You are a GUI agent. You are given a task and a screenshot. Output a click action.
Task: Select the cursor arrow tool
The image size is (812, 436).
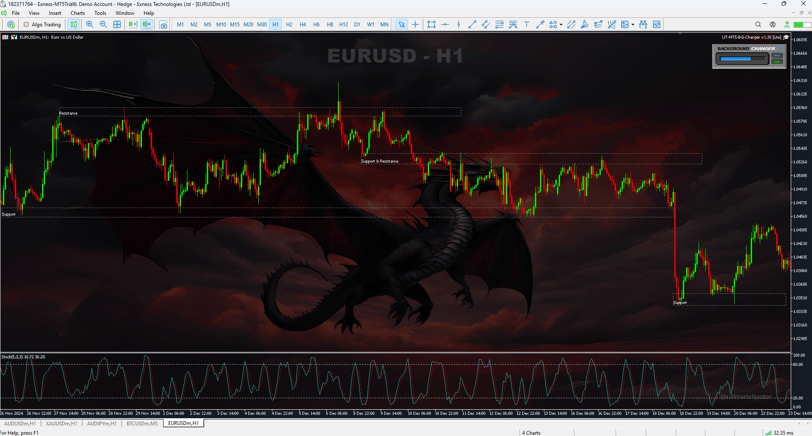(401, 24)
